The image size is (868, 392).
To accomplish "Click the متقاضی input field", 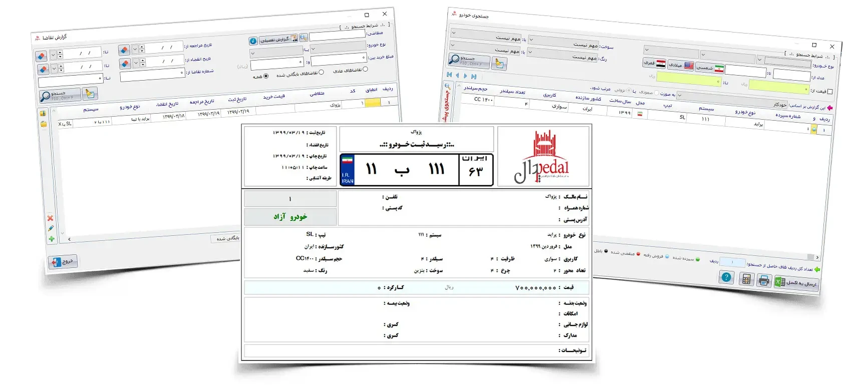I will 338,36.
